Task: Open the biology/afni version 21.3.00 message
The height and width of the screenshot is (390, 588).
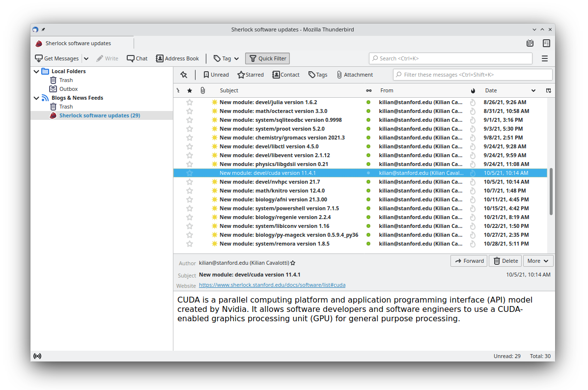Action: (274, 199)
